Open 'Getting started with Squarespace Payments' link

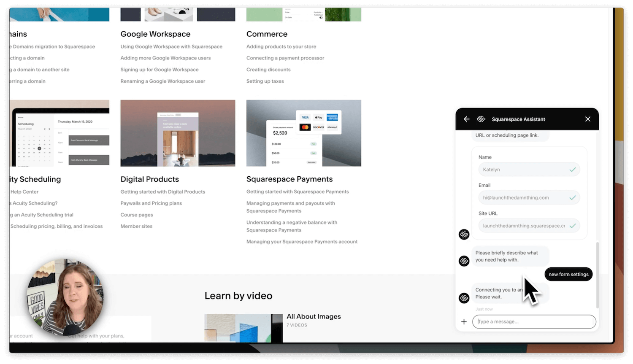click(298, 192)
